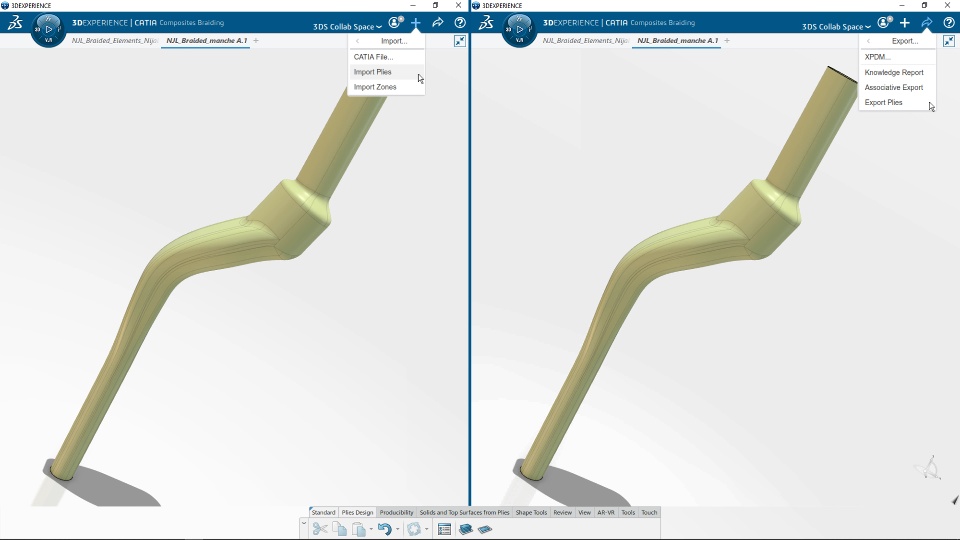Add new tab with plus in left window
Image resolution: width=960 pixels, height=540 pixels.
[x=256, y=40]
